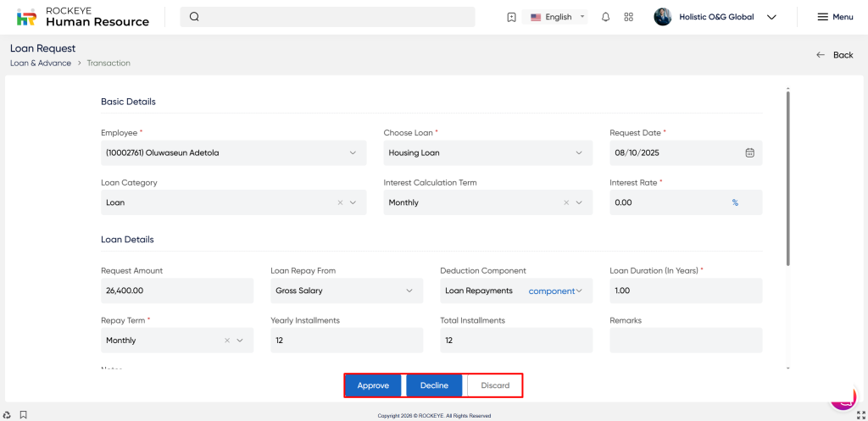Click the Discard button
The height and width of the screenshot is (421, 868).
[x=495, y=385]
